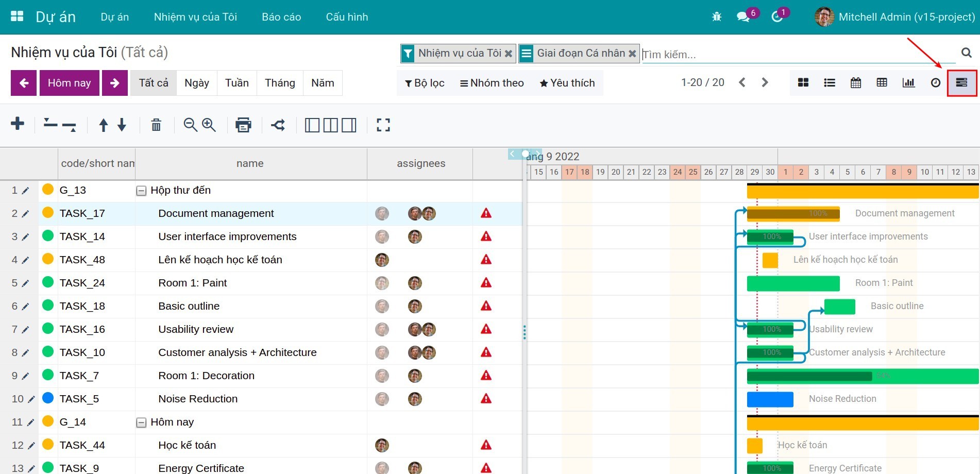The image size is (980, 474).
Task: Click the delete trash icon
Action: click(156, 125)
